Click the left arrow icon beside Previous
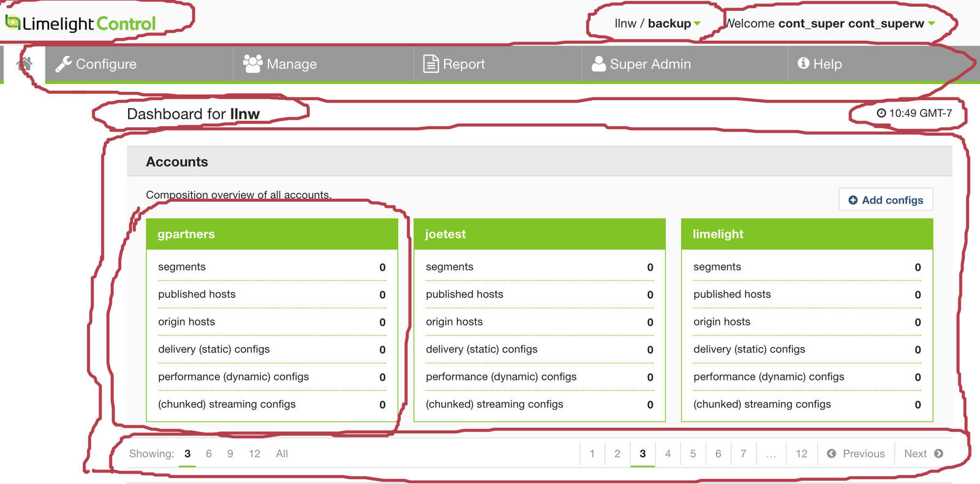Screen dimensions: 980x484 tap(831, 453)
